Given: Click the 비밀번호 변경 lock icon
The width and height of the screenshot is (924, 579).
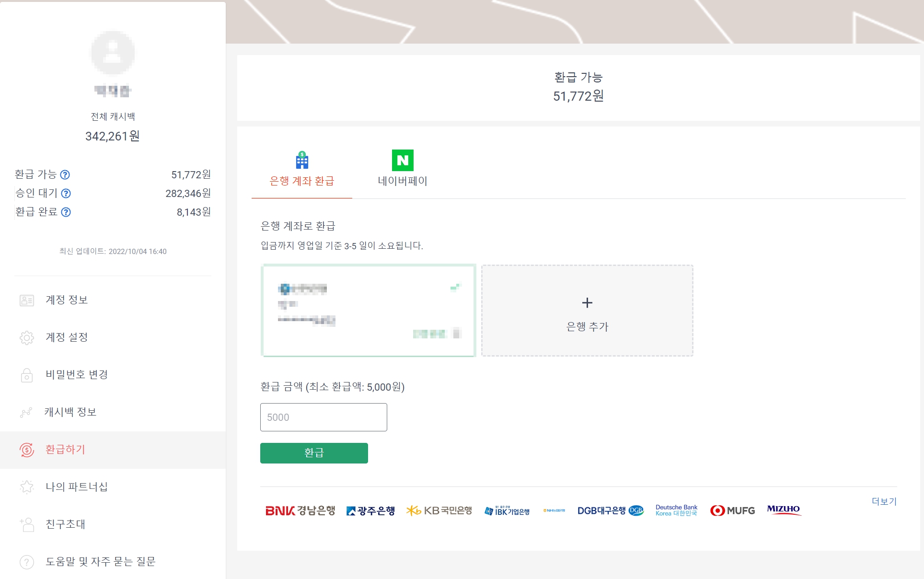Looking at the screenshot, I should pyautogui.click(x=27, y=375).
